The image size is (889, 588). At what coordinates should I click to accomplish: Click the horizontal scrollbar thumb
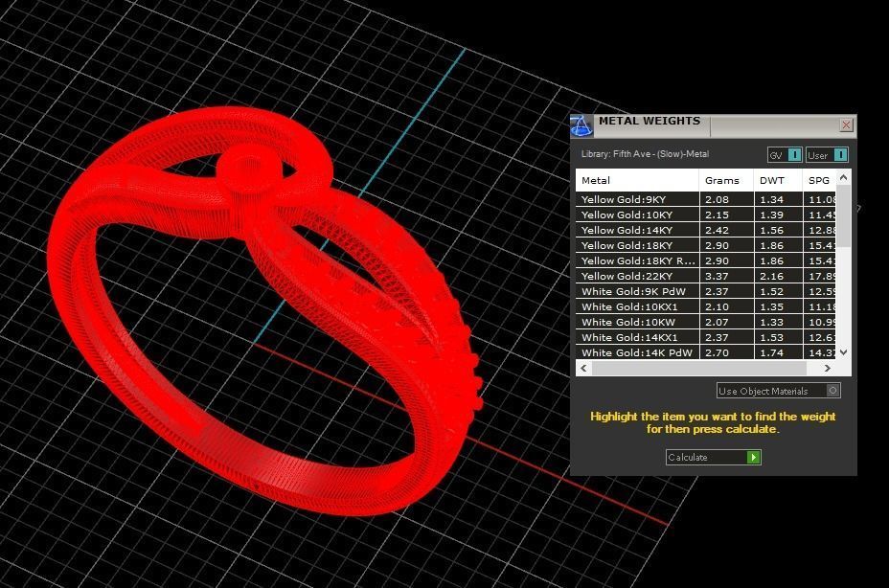tap(699, 368)
